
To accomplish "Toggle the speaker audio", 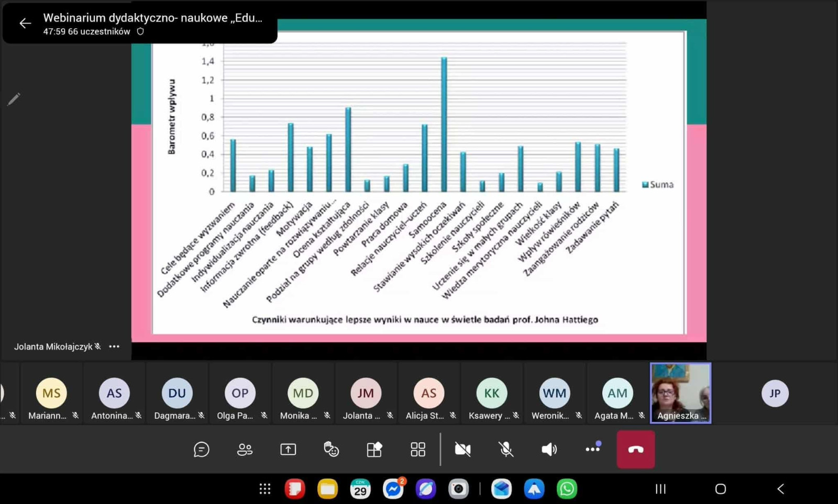I will tap(549, 450).
